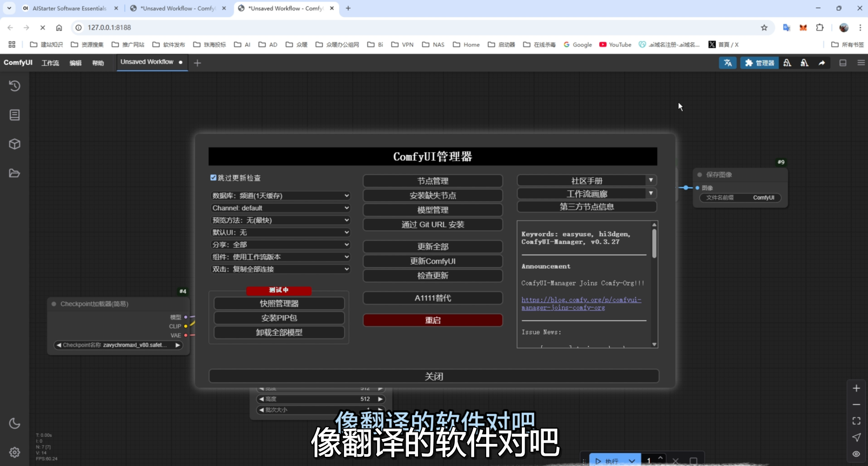Open the 管理器 manager button

tap(759, 63)
